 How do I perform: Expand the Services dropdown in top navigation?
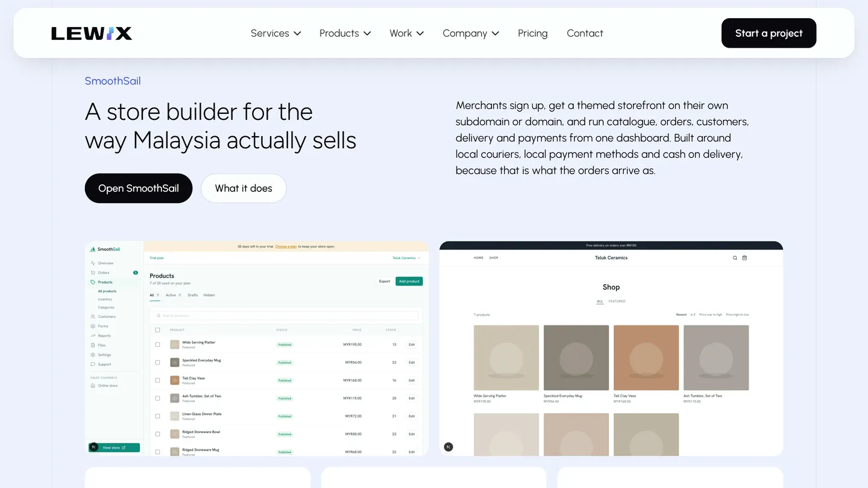tap(275, 33)
